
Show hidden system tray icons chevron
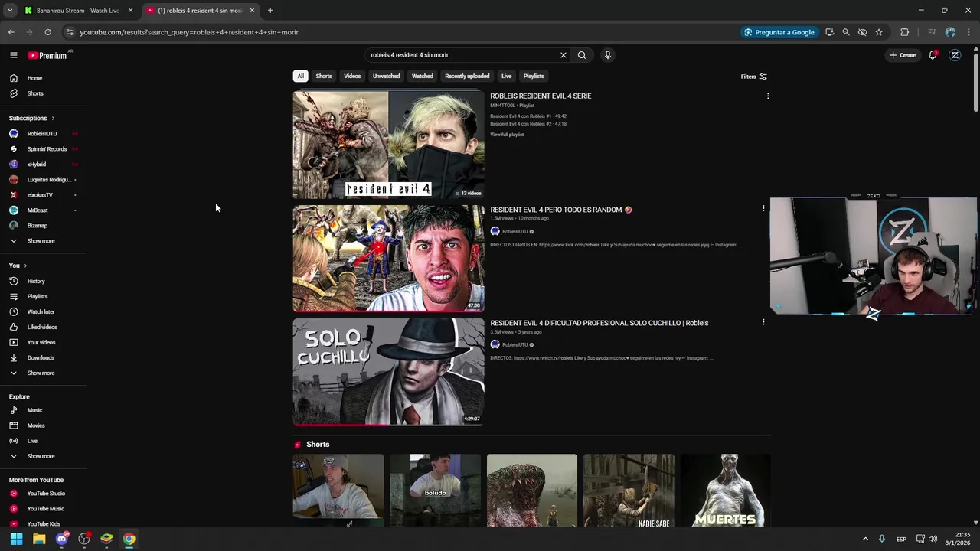point(865,539)
